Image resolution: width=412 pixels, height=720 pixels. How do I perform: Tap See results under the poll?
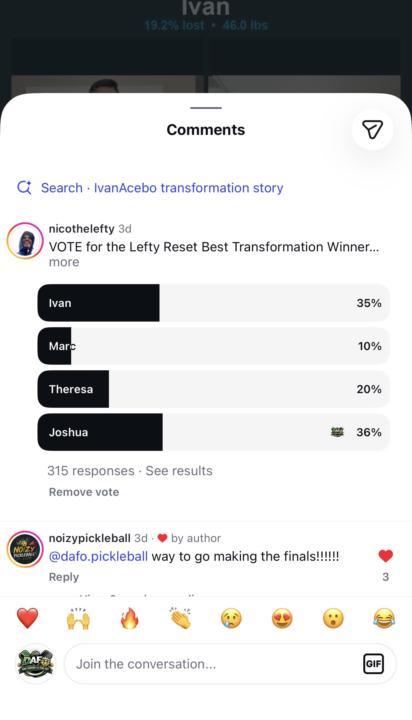(x=179, y=471)
